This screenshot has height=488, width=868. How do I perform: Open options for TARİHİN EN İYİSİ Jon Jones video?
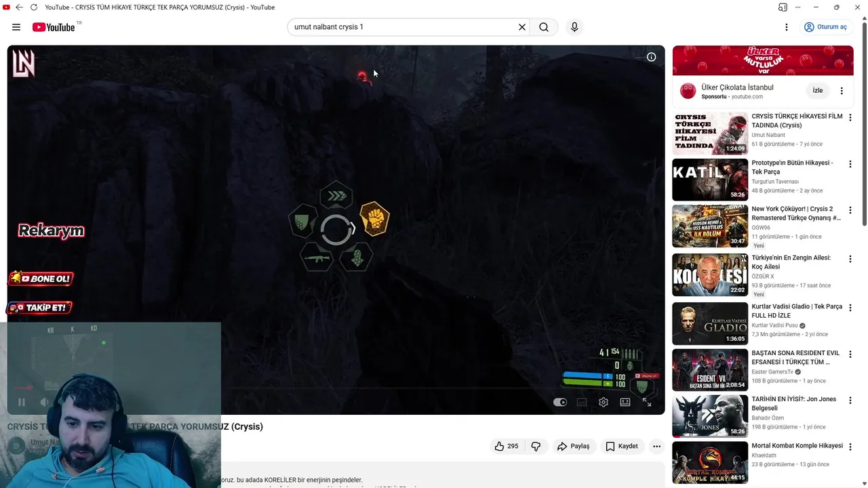[850, 401]
